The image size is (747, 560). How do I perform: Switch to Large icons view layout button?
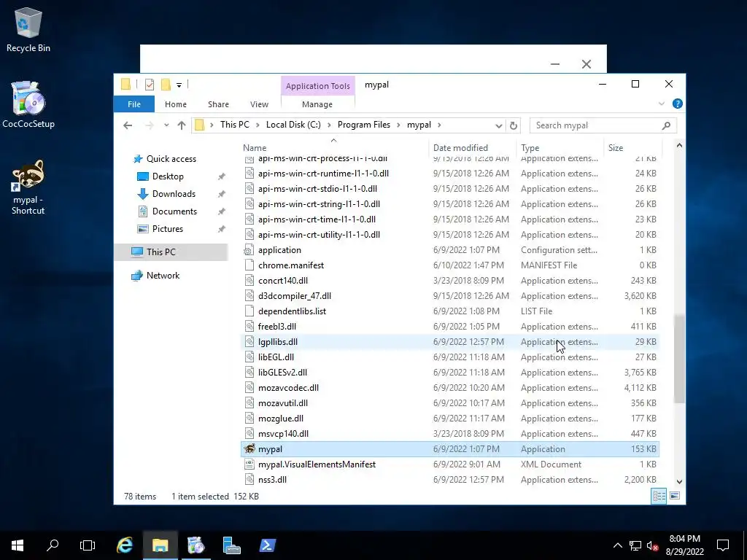(x=675, y=496)
